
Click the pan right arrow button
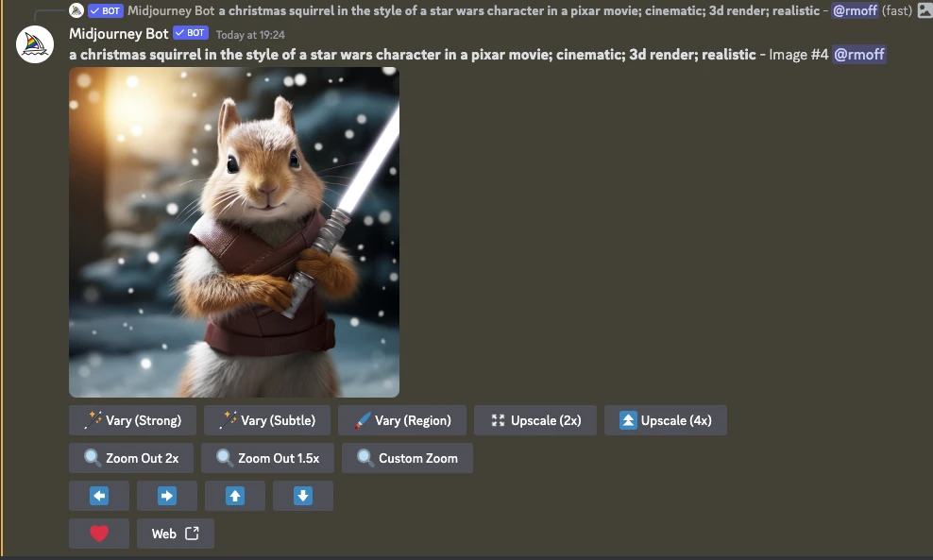(x=167, y=496)
